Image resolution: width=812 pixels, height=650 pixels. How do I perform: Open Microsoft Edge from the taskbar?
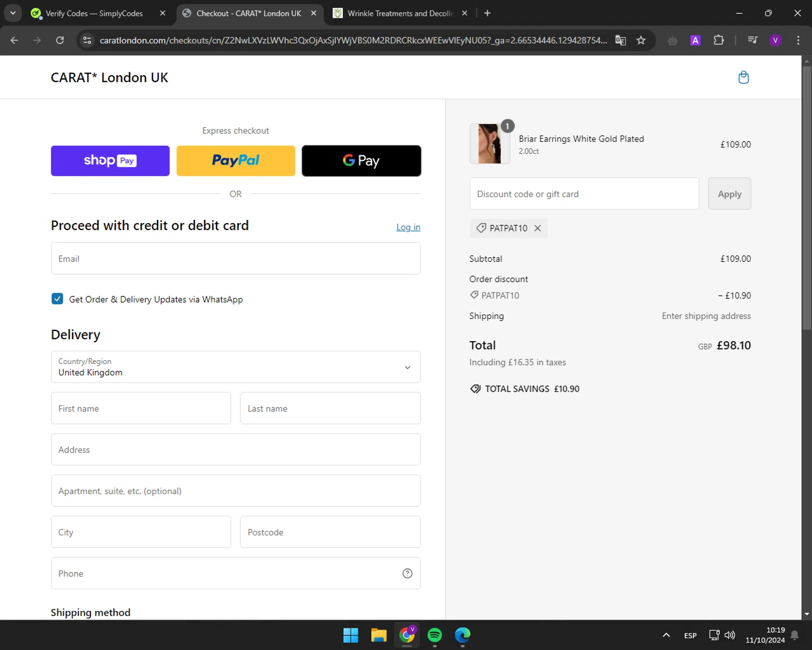(x=463, y=635)
